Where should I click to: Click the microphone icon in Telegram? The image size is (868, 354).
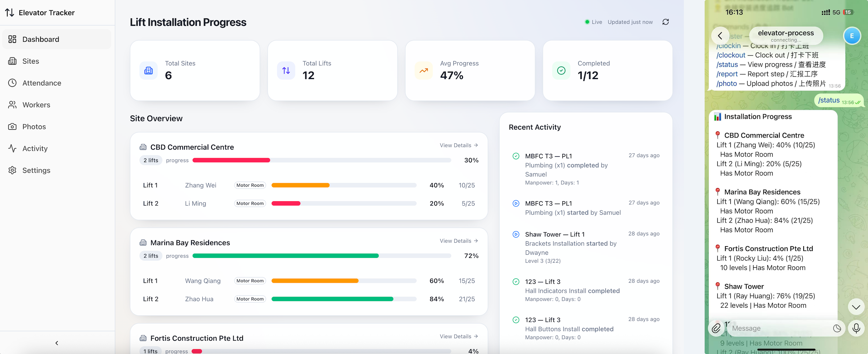coord(856,328)
